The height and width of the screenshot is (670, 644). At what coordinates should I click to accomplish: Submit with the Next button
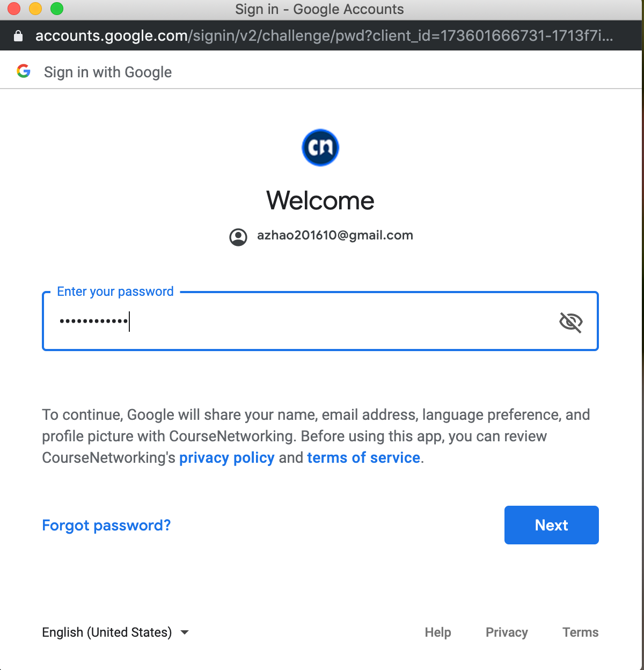coord(551,525)
